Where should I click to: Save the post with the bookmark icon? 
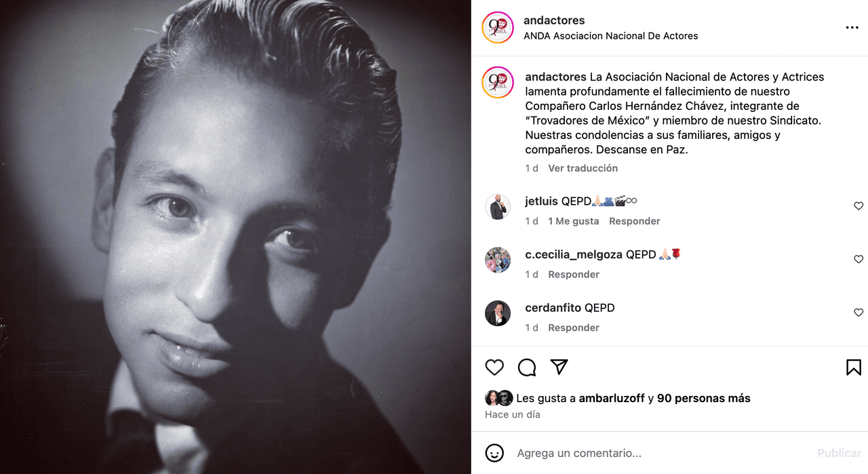(852, 367)
